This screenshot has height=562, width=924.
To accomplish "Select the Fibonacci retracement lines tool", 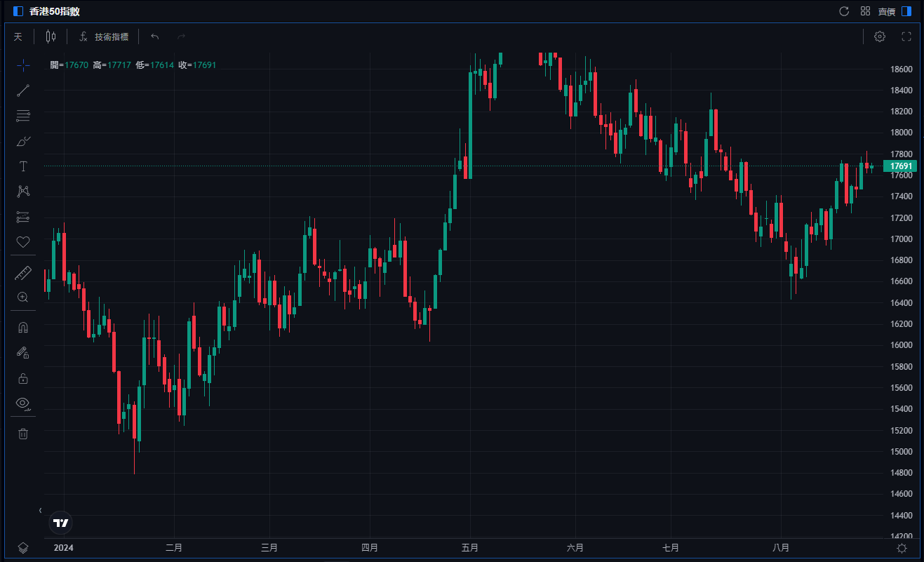I will (x=23, y=116).
